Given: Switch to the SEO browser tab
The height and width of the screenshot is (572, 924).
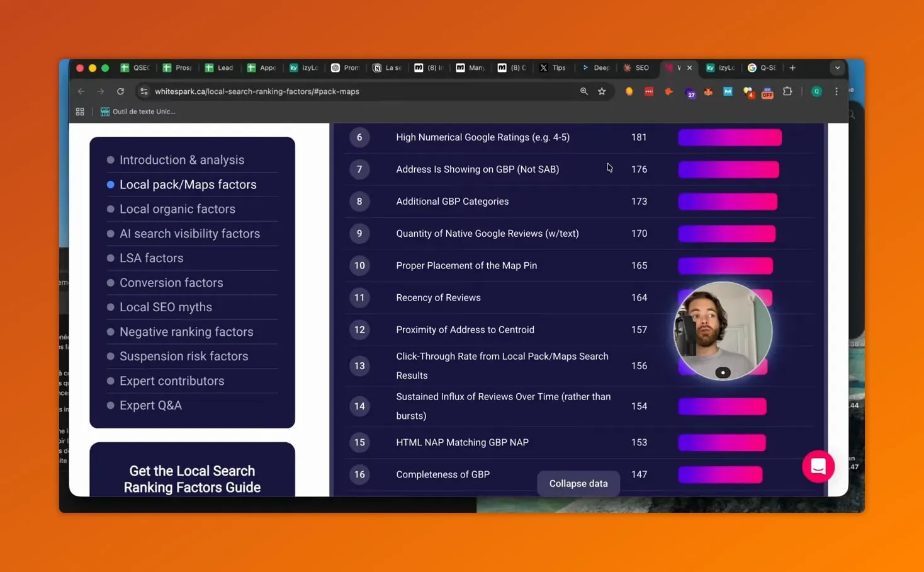Looking at the screenshot, I should (x=636, y=67).
